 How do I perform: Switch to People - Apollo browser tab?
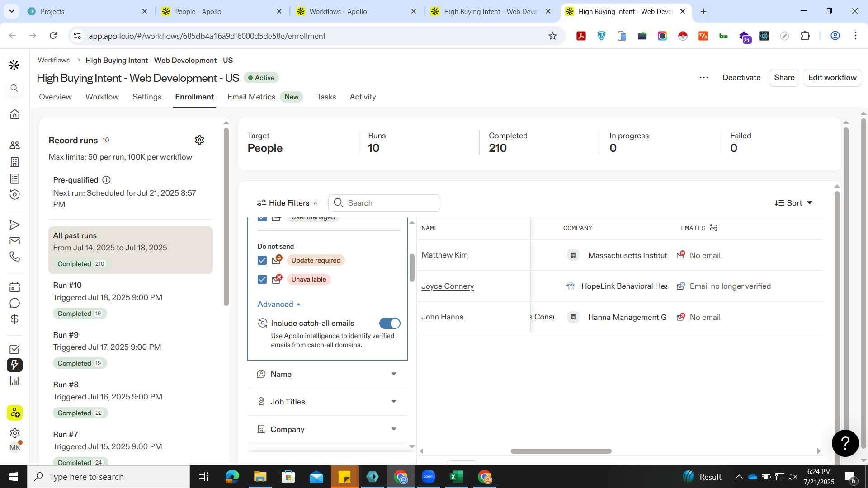point(222,11)
